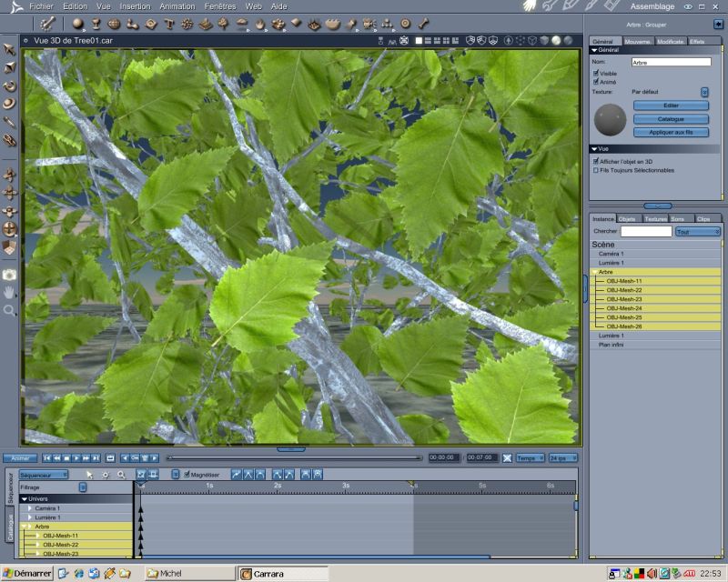Switch to the Textures tab
The image size is (728, 582).
click(655, 218)
